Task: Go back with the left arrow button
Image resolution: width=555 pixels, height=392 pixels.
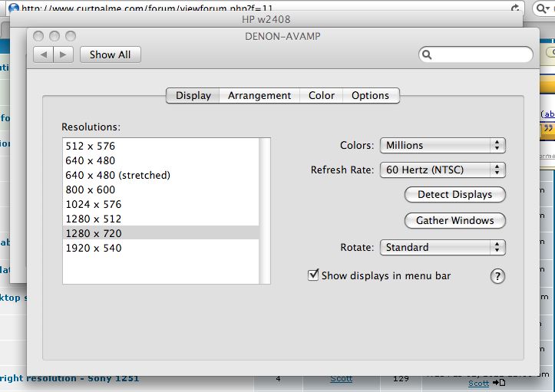Action: click(43, 54)
